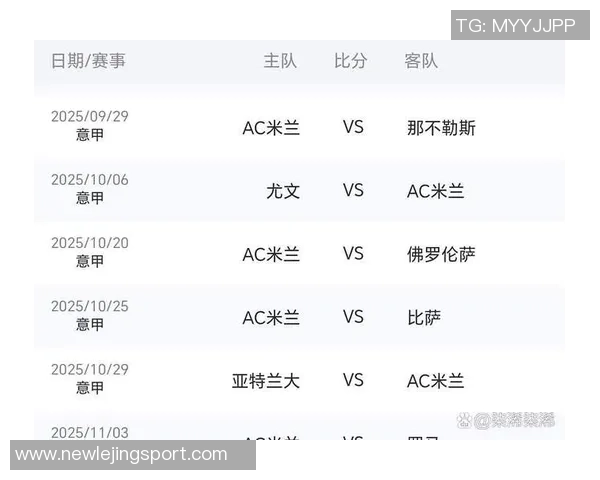The height and width of the screenshot is (480, 600).
Task: Open the www.newlejingsport.com link
Action: (122, 454)
